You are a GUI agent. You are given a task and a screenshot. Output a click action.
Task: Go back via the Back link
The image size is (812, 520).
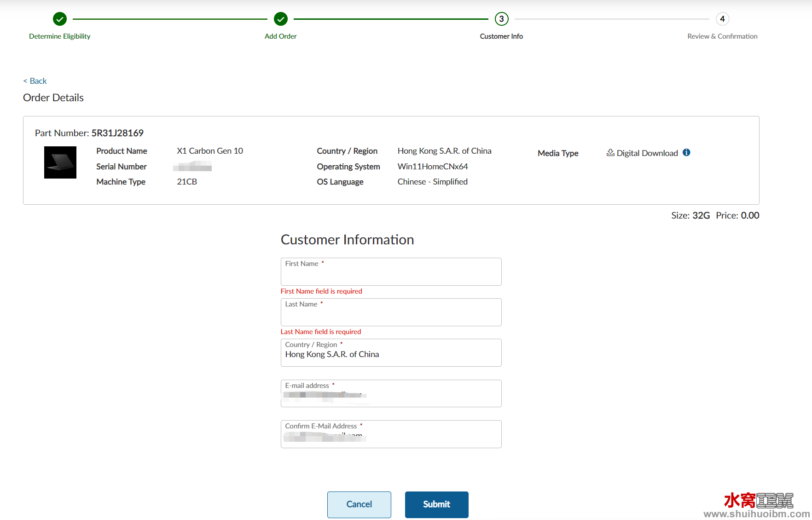(x=35, y=81)
